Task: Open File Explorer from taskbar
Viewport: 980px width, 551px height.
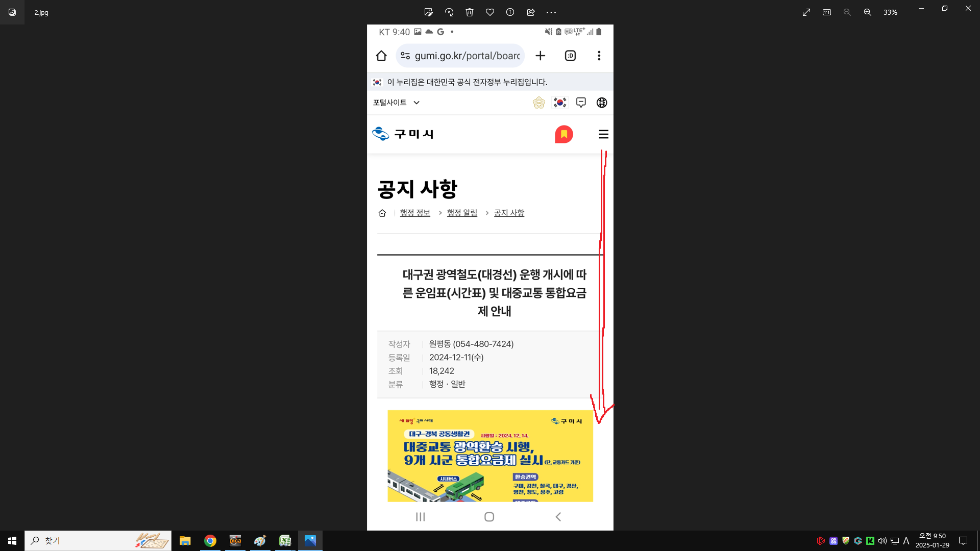Action: (185, 541)
